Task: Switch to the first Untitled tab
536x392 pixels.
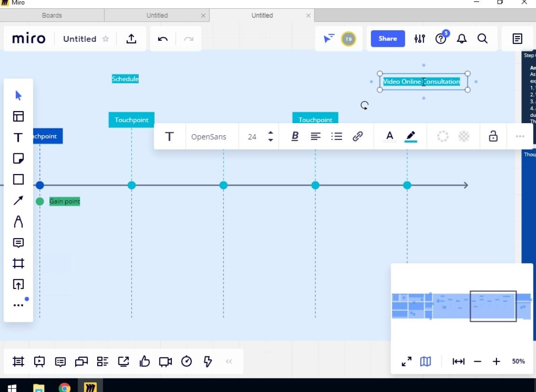Action: click(x=157, y=15)
